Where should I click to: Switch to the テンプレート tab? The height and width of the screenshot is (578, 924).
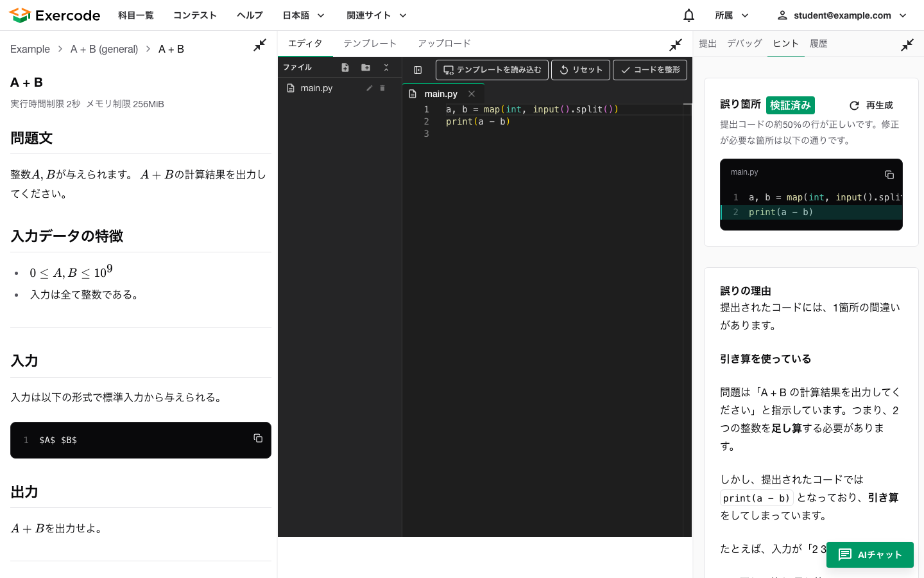click(x=370, y=44)
